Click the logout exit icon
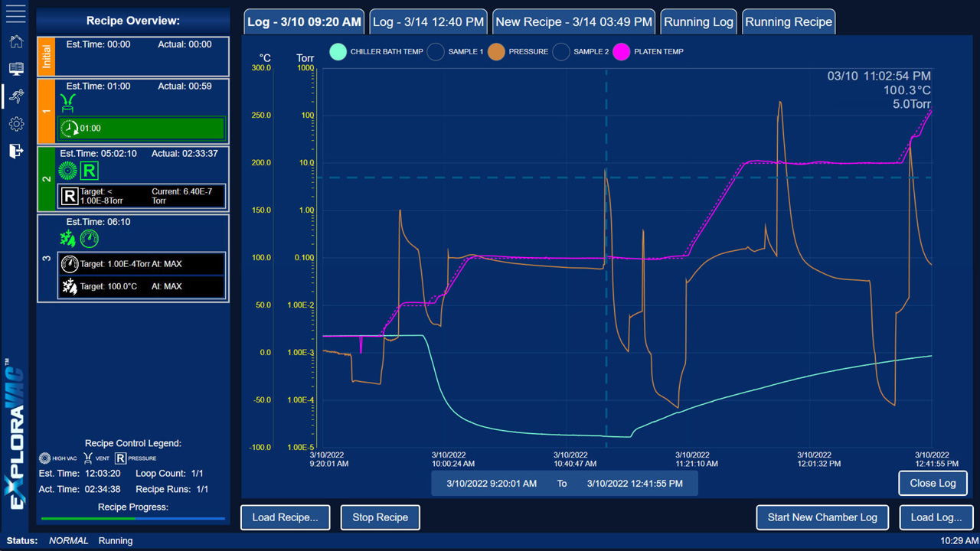This screenshot has width=980, height=551. [16, 151]
